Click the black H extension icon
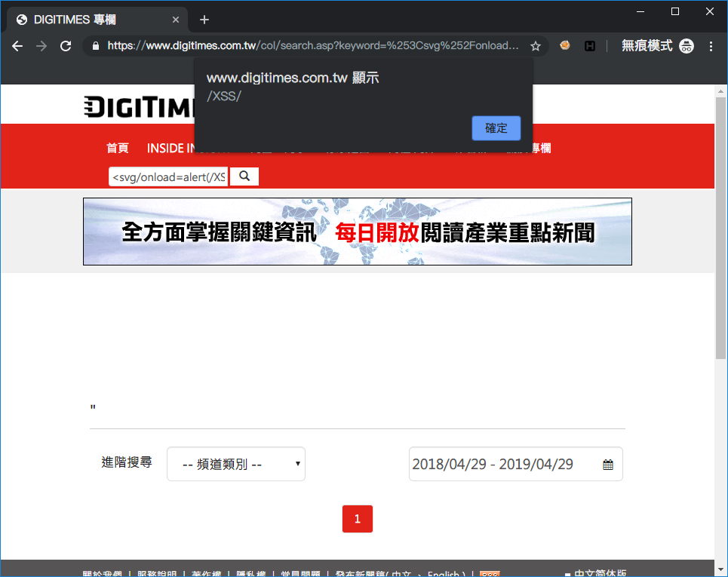The width and height of the screenshot is (728, 577). 590,46
